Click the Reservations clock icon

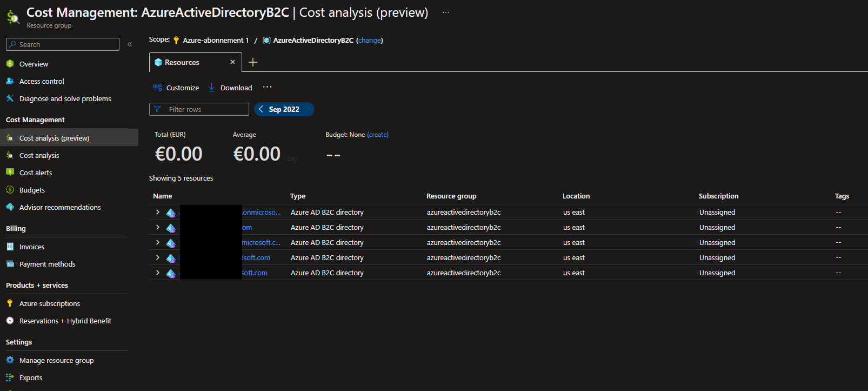pos(10,321)
